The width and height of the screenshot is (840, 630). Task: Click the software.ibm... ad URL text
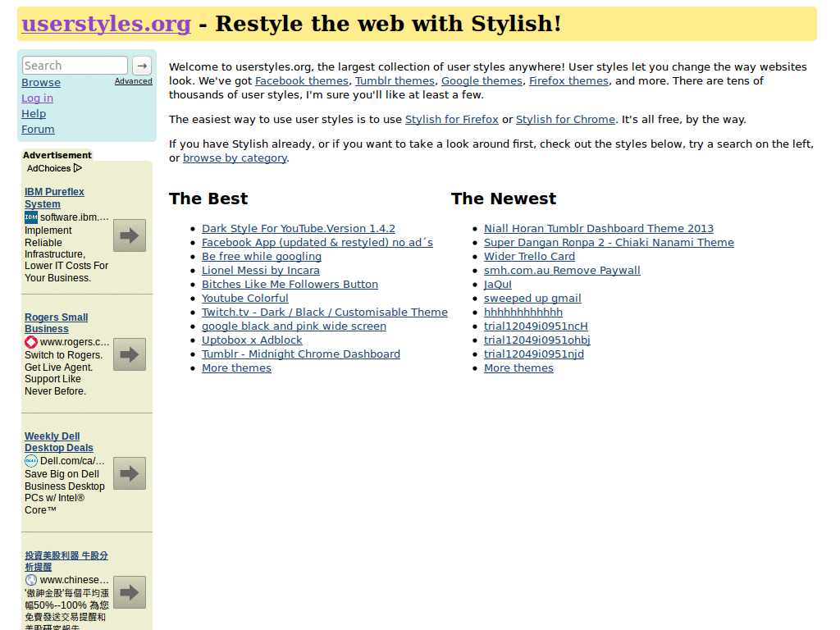coord(75,217)
